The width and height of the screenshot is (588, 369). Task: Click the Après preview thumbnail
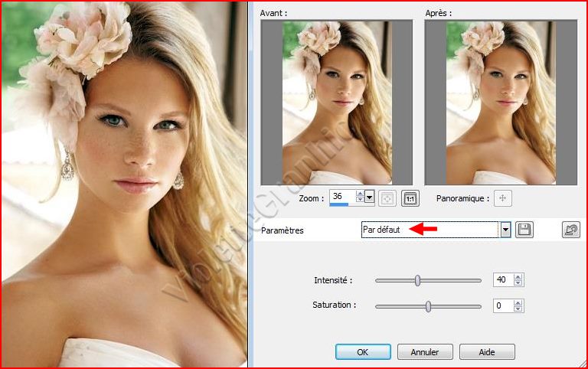tap(500, 103)
